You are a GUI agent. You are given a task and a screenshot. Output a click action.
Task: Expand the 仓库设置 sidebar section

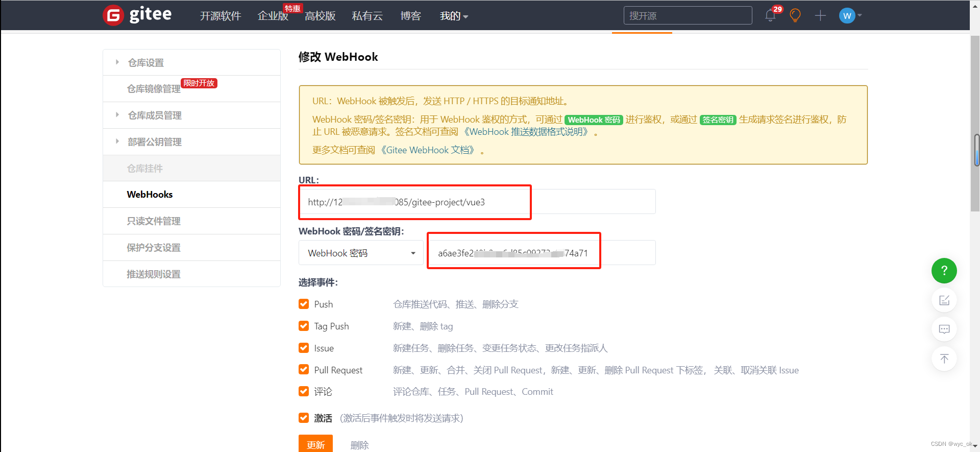coord(191,62)
